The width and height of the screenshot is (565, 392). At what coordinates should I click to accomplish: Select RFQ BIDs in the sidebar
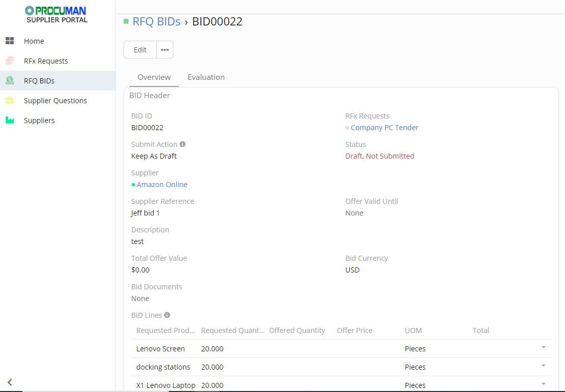(57, 81)
